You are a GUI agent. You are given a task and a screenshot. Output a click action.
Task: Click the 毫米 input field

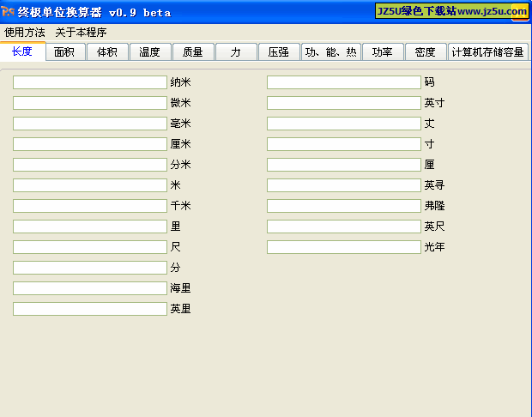click(x=90, y=124)
